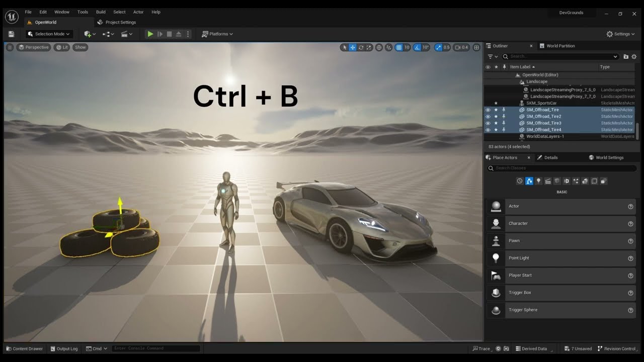Open the Outliner filter dropdown
Viewport: 644px width, 362px height.
tap(493, 56)
